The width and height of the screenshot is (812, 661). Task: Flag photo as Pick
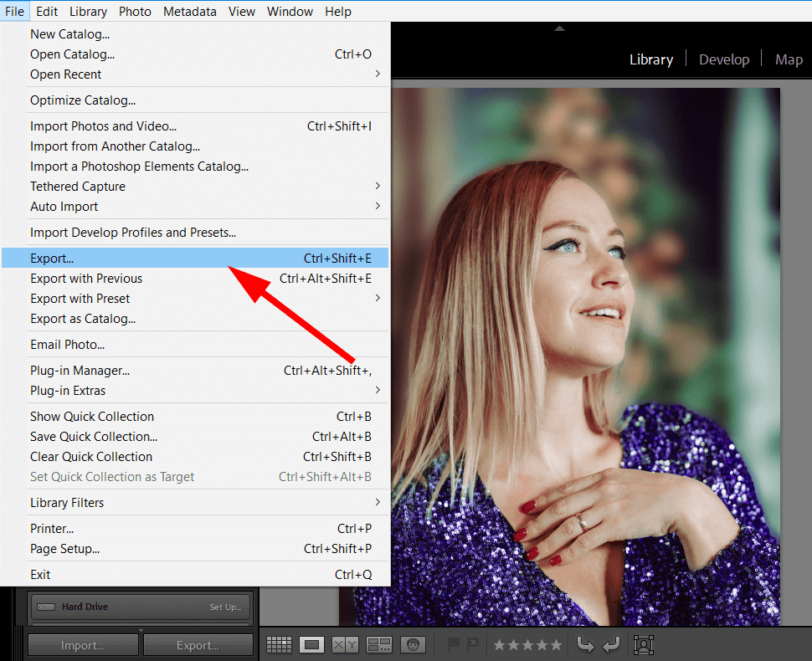(x=454, y=644)
